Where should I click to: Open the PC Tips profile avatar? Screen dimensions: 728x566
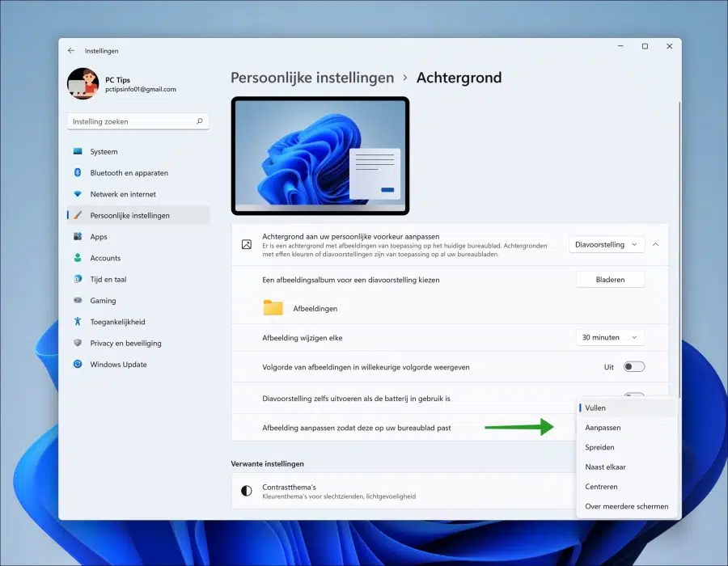(83, 83)
